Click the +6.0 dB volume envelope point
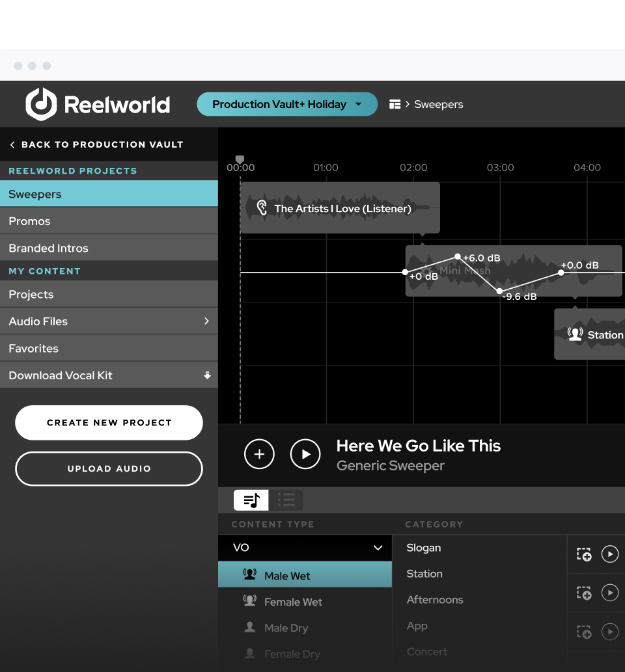Viewport: 625px width, 672px height. coord(458,257)
